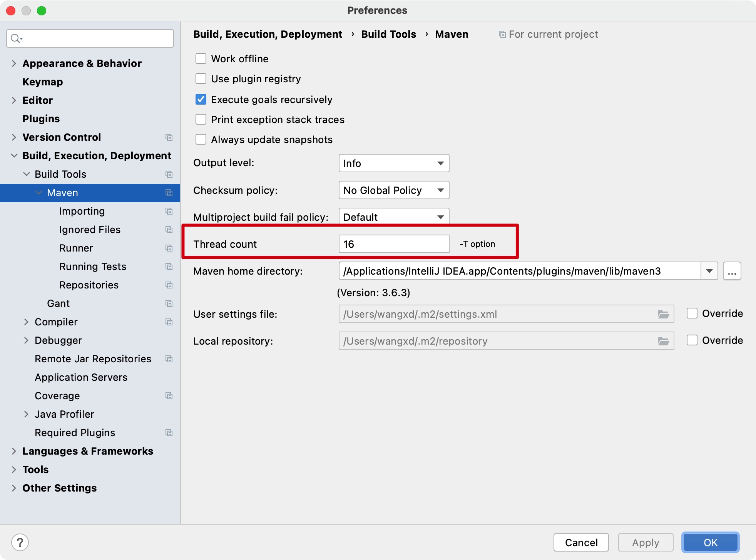Click the Thread count input field

[x=394, y=244]
